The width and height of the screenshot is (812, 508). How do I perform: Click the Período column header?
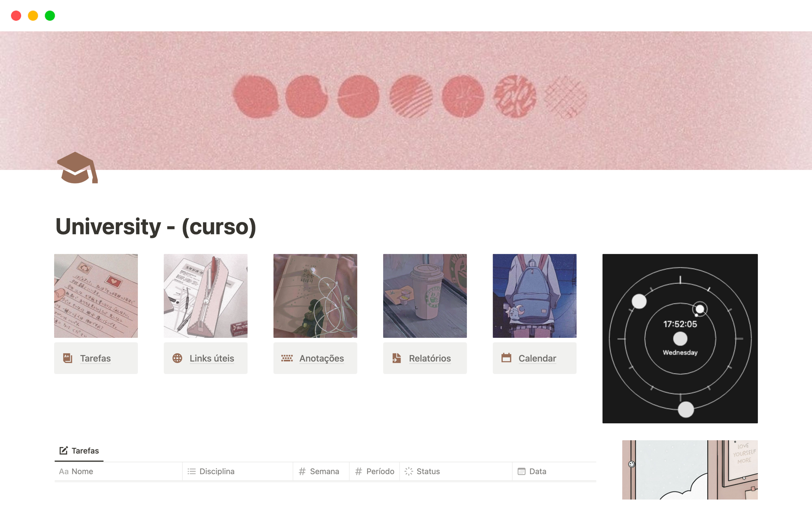point(374,471)
